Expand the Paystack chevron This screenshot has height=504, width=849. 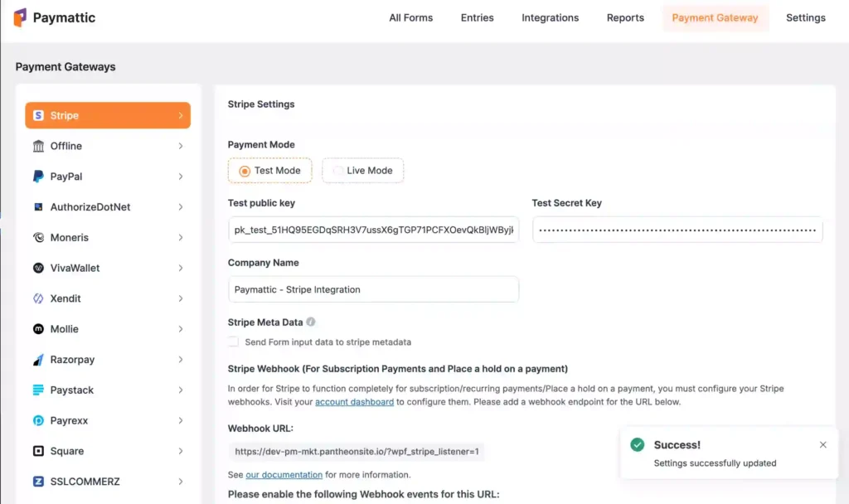pos(180,390)
